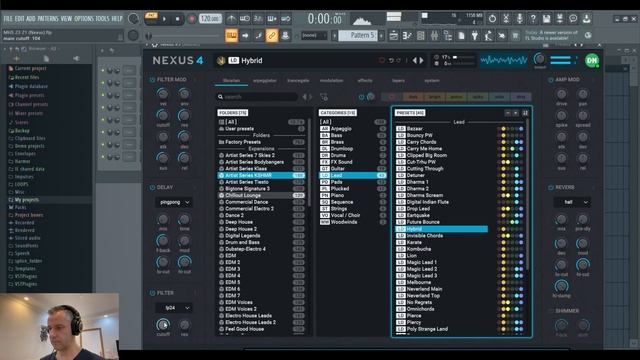Screen dimensions: 640x360
Task: Toggle the REVERB power button
Action: tap(551, 187)
